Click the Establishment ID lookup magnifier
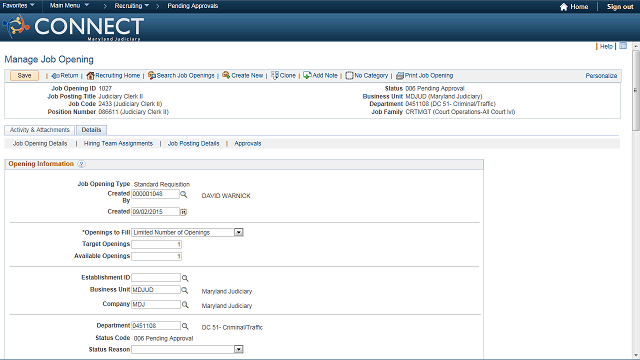 185,278
